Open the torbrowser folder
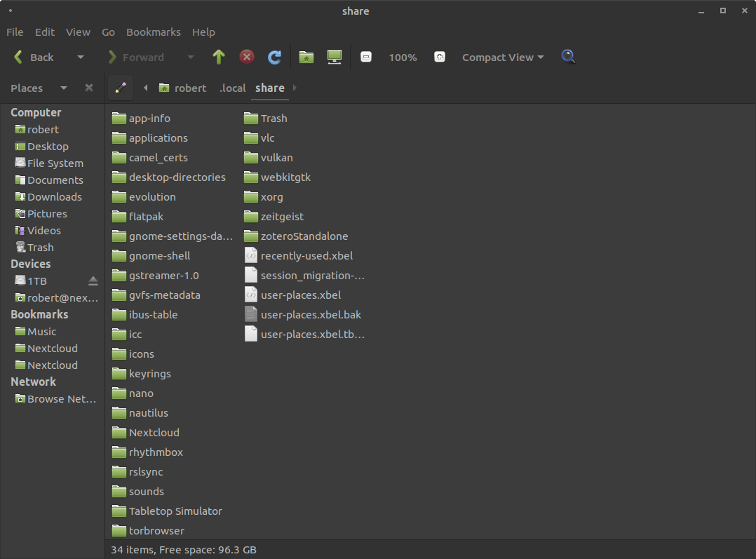Viewport: 756px width, 559px height. tap(156, 530)
